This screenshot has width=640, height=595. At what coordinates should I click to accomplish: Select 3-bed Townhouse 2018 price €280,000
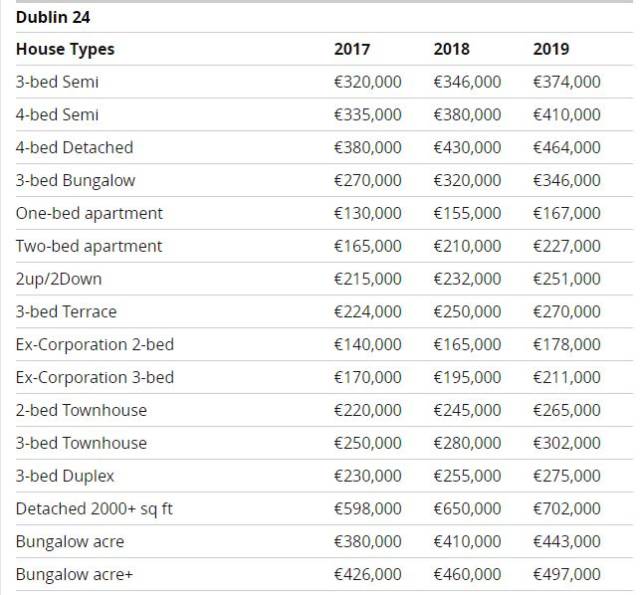pos(467,443)
